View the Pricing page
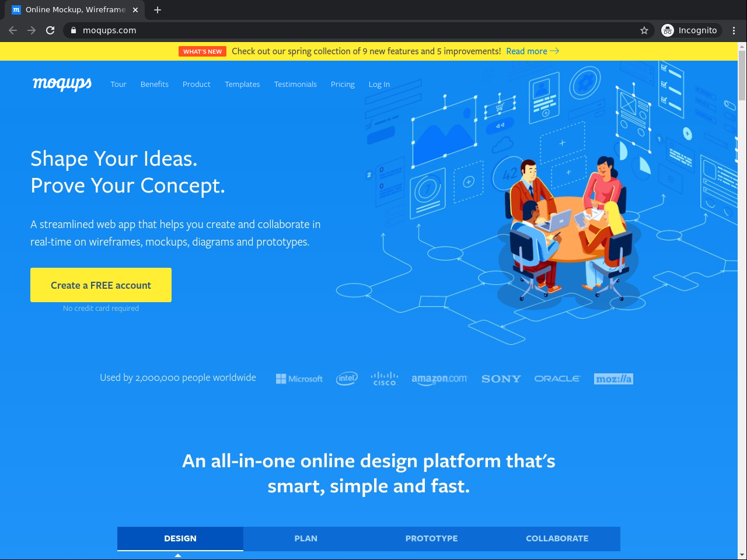 (x=343, y=84)
